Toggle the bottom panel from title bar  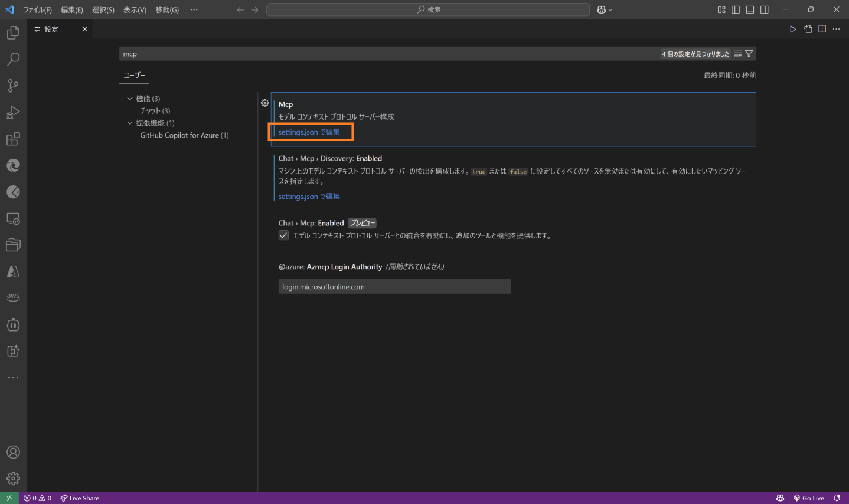750,9
